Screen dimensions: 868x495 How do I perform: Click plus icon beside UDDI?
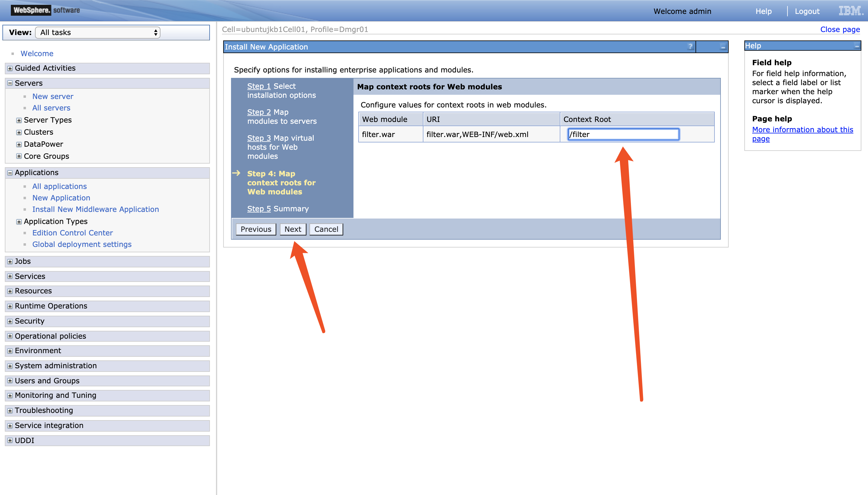point(10,440)
